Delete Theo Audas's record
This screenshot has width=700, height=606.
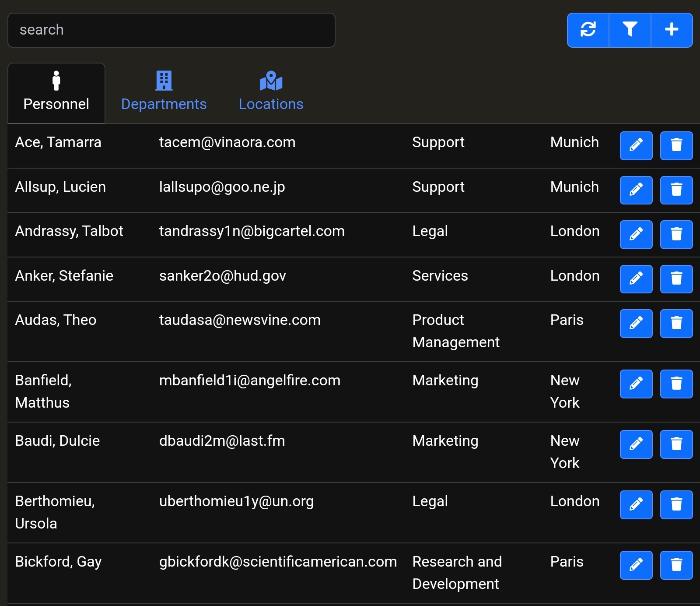click(676, 323)
